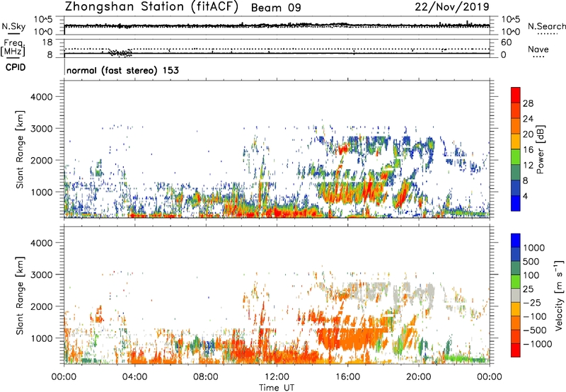Click the '28' value on Power colorbar

[x=528, y=103]
